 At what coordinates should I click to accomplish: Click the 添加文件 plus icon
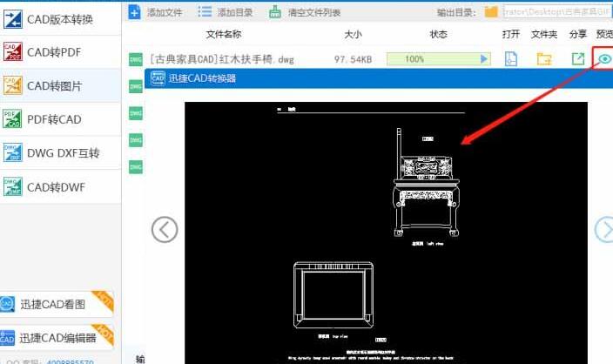[x=134, y=11]
